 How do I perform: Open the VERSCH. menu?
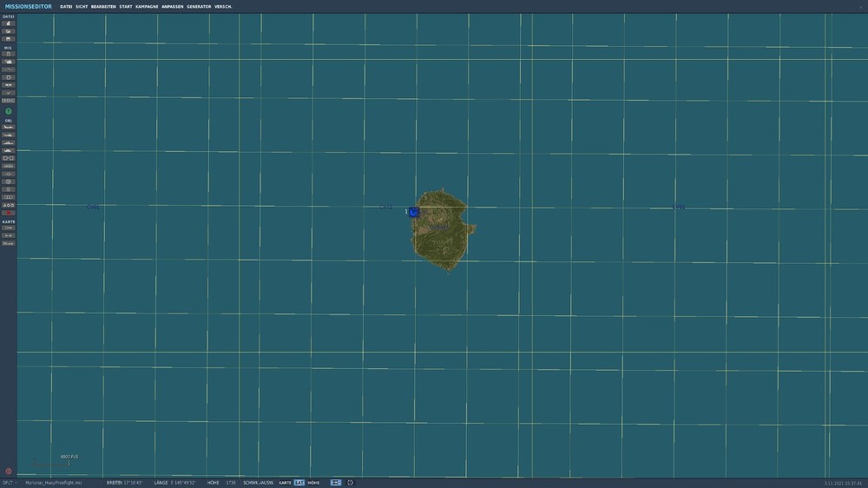point(223,7)
